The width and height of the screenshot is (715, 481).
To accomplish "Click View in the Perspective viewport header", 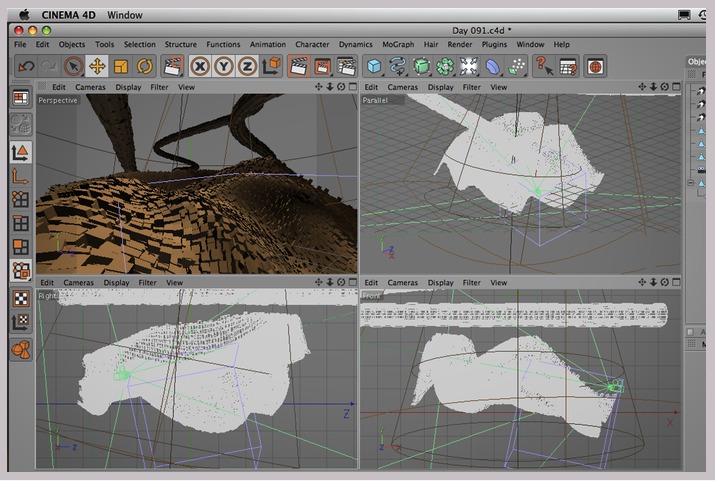I will [186, 87].
